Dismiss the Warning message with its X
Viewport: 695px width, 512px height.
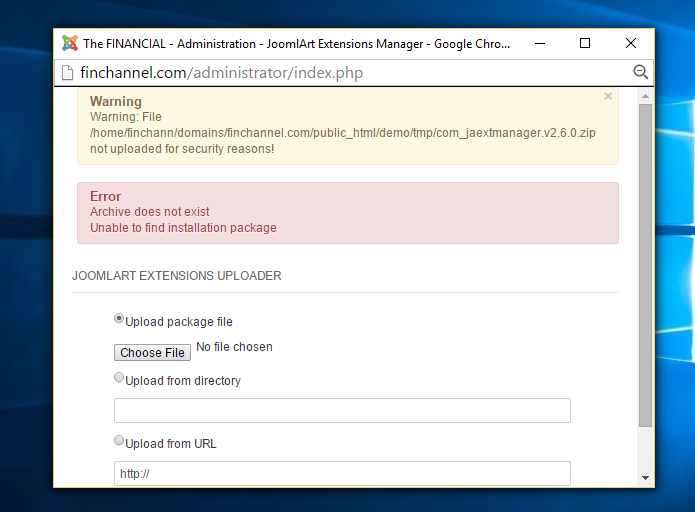[608, 96]
